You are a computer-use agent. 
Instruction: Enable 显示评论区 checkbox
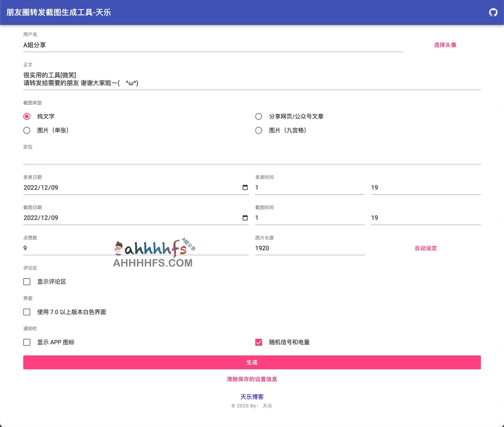[27, 281]
